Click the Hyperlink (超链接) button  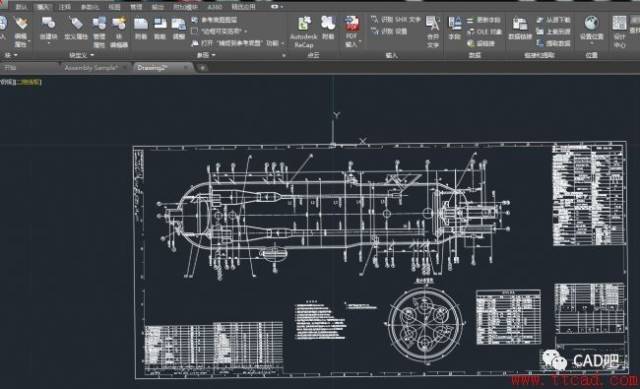click(481, 43)
